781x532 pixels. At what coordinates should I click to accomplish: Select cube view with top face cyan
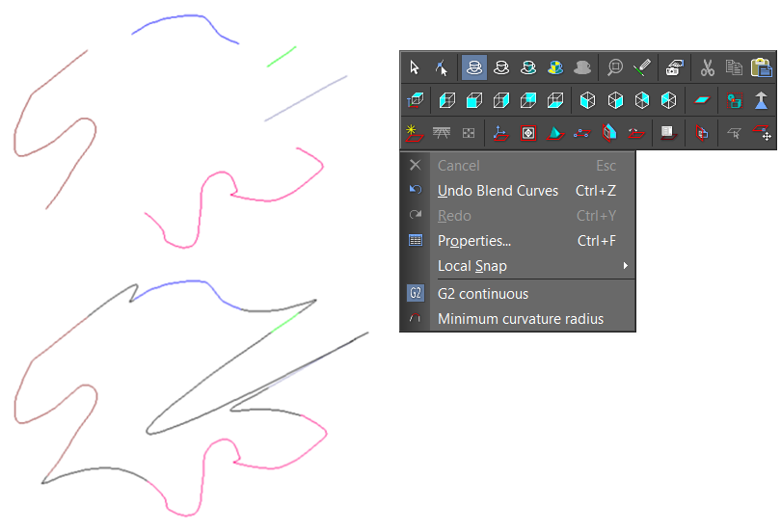pos(528,100)
